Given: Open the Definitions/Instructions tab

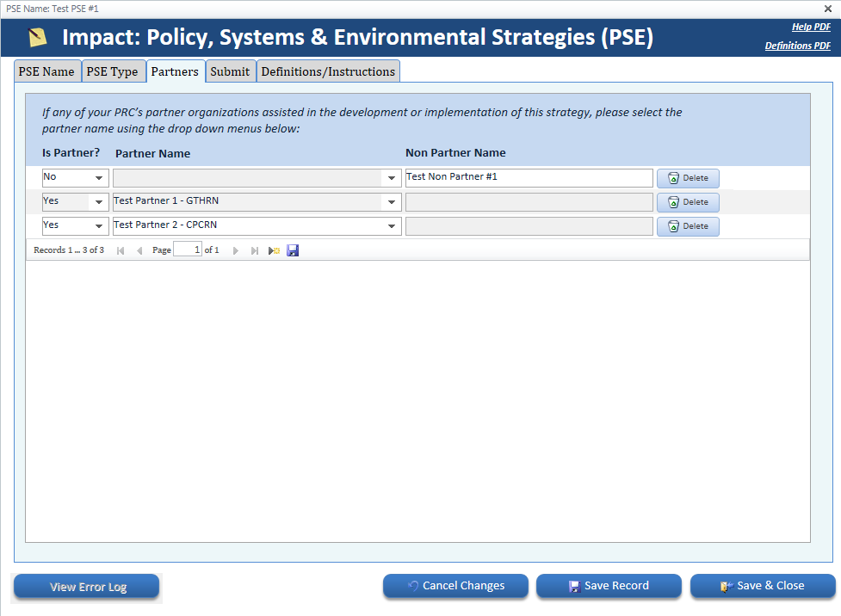Looking at the screenshot, I should coord(328,71).
